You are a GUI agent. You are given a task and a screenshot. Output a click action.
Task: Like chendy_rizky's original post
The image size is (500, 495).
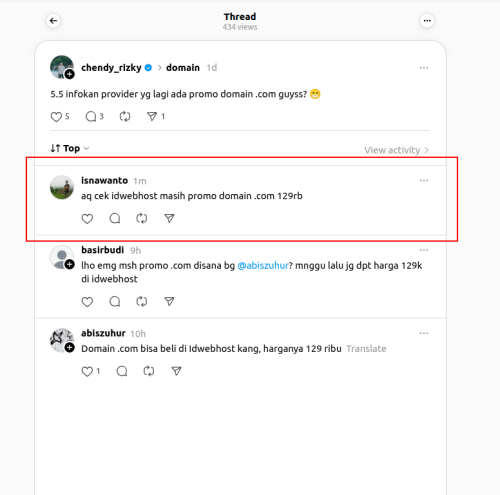tap(56, 117)
